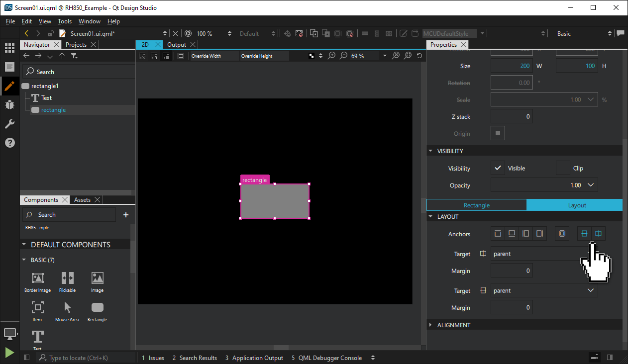
Task: Click the zoom in magnifier in 2D toolbar
Action: [x=332, y=56]
